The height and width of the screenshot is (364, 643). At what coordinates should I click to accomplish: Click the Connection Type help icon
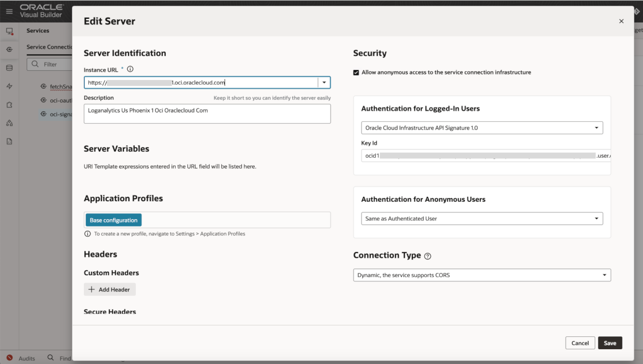(x=427, y=256)
